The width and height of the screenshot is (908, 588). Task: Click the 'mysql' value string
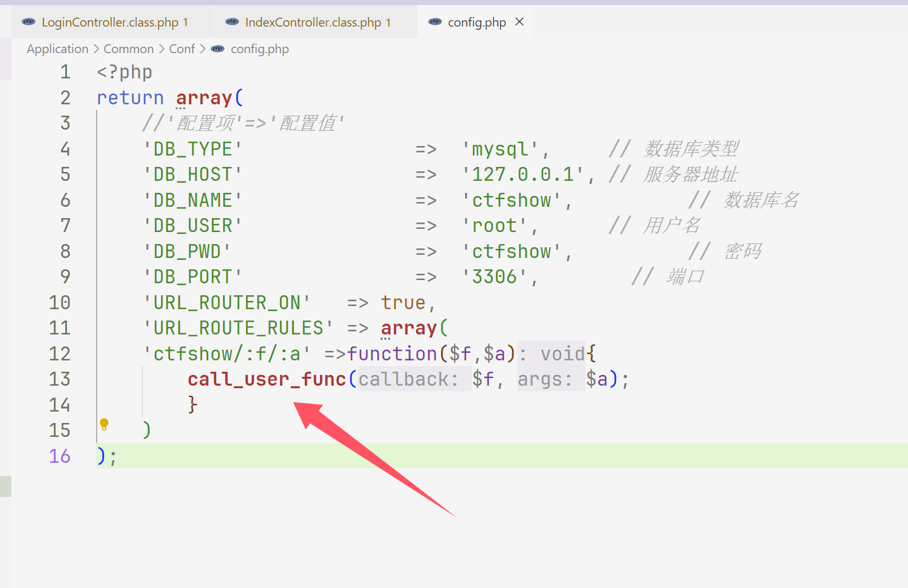click(x=500, y=149)
